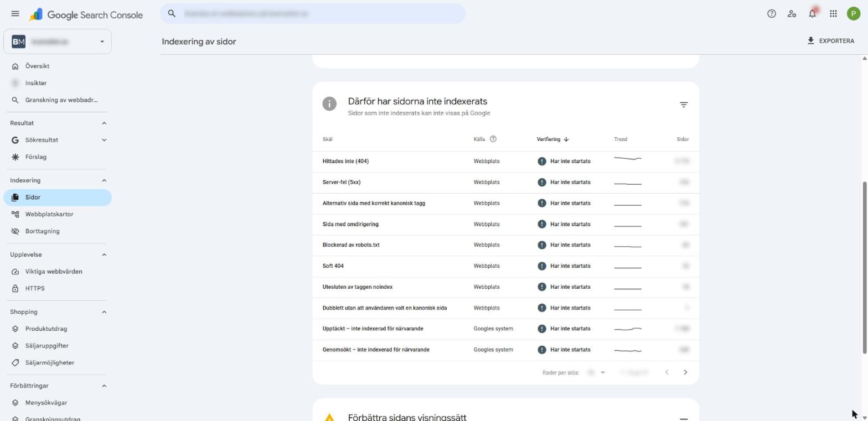Open the Blockerad av robots.txt row
Viewport: 868px width, 421px height.
pyautogui.click(x=506, y=245)
